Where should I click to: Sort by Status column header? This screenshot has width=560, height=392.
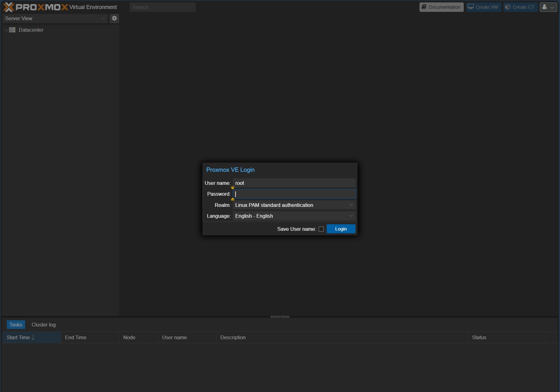[507, 337]
